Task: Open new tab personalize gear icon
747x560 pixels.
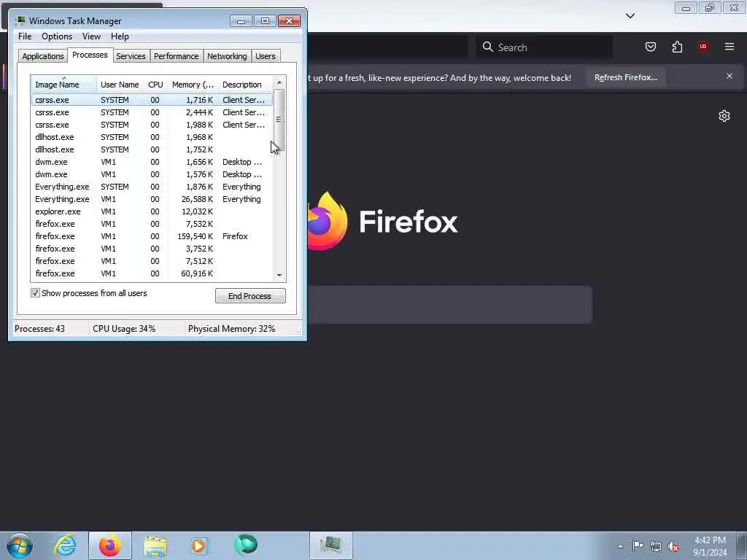Action: click(724, 116)
